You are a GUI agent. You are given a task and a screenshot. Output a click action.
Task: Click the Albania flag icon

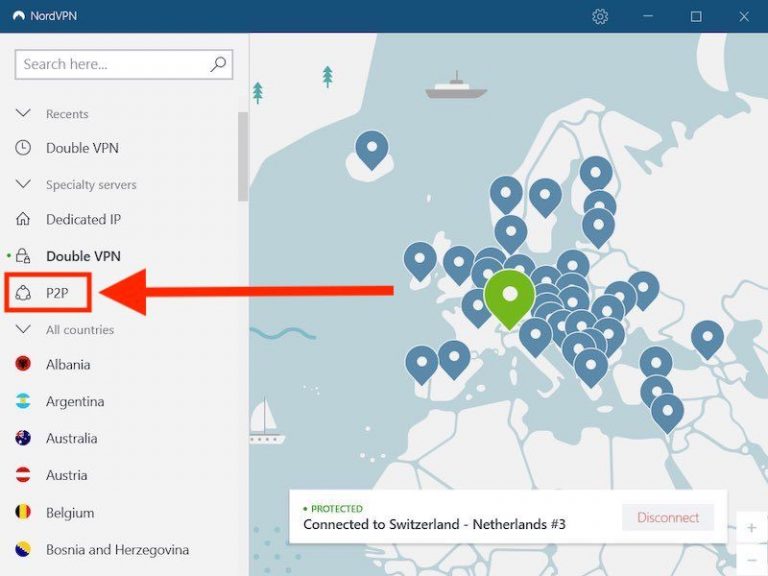coord(23,364)
